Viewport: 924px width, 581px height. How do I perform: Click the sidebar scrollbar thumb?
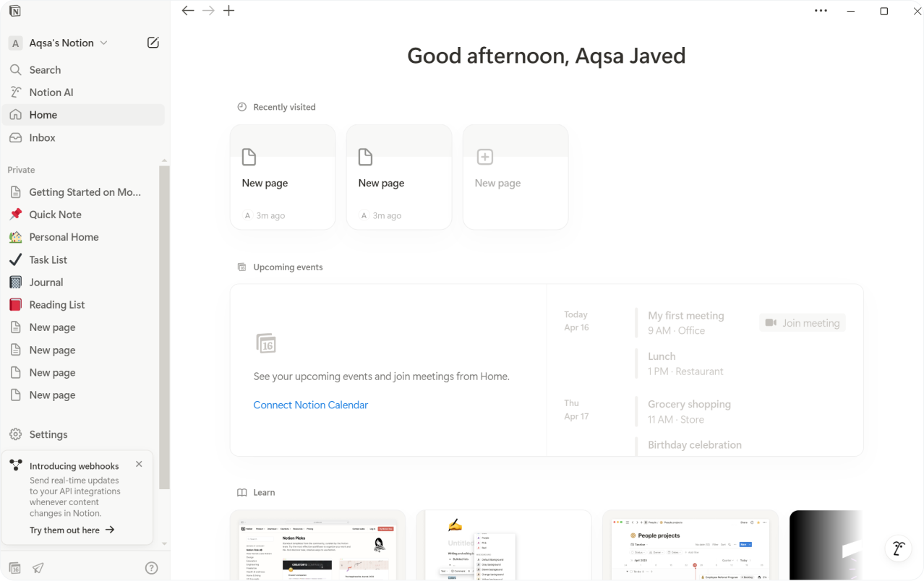pyautogui.click(x=164, y=327)
